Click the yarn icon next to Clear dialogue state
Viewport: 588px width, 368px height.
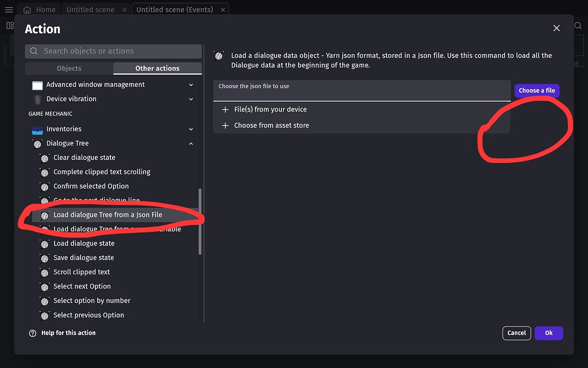pyautogui.click(x=44, y=157)
